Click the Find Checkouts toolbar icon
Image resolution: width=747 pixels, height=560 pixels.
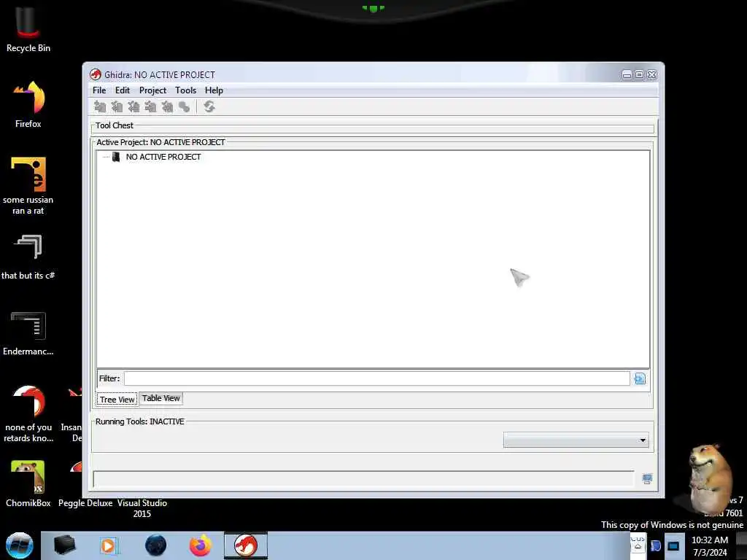[185, 107]
